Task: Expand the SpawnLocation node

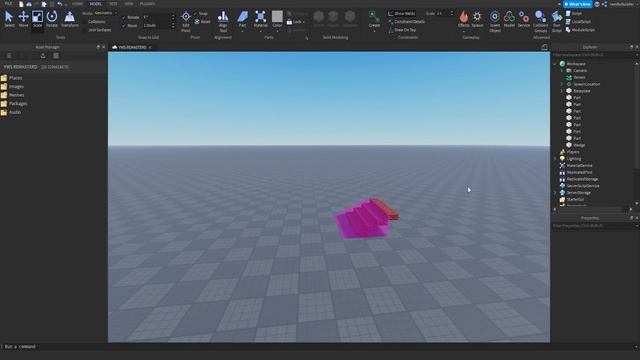Action: [x=562, y=84]
